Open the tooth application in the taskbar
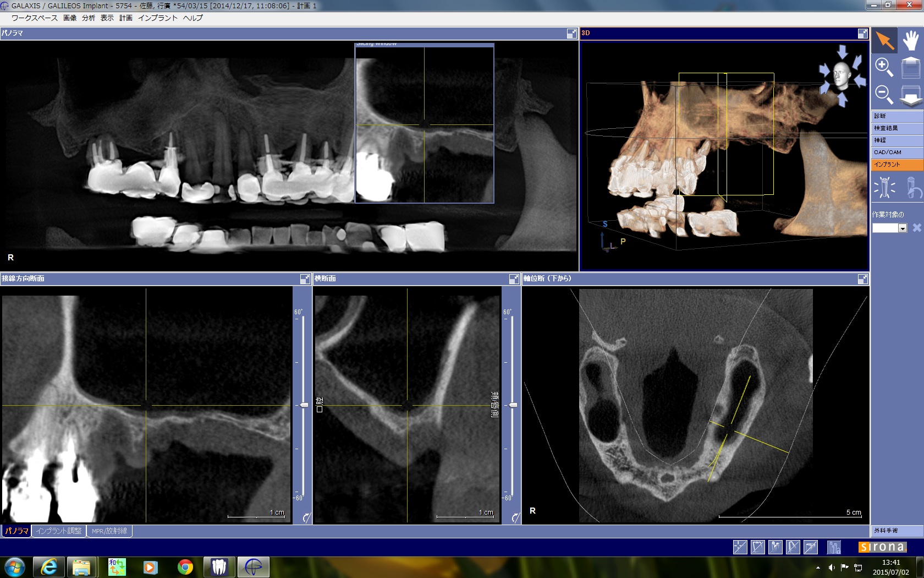Viewport: 924px width, 578px height. tap(219, 567)
